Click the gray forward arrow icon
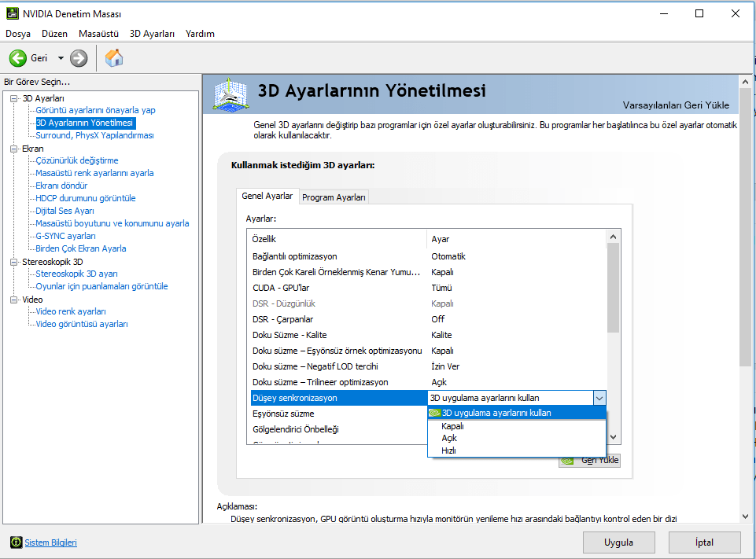Image resolution: width=756 pixels, height=559 pixels. (79, 58)
